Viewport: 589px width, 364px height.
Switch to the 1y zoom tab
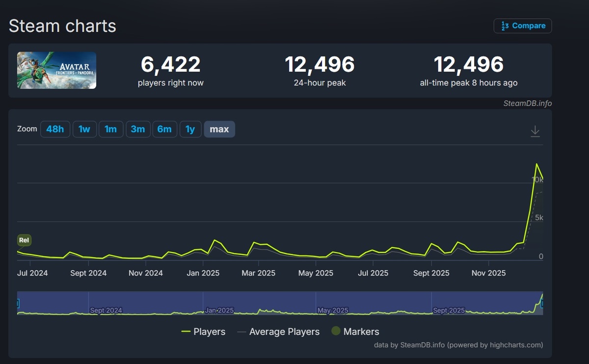[190, 129]
